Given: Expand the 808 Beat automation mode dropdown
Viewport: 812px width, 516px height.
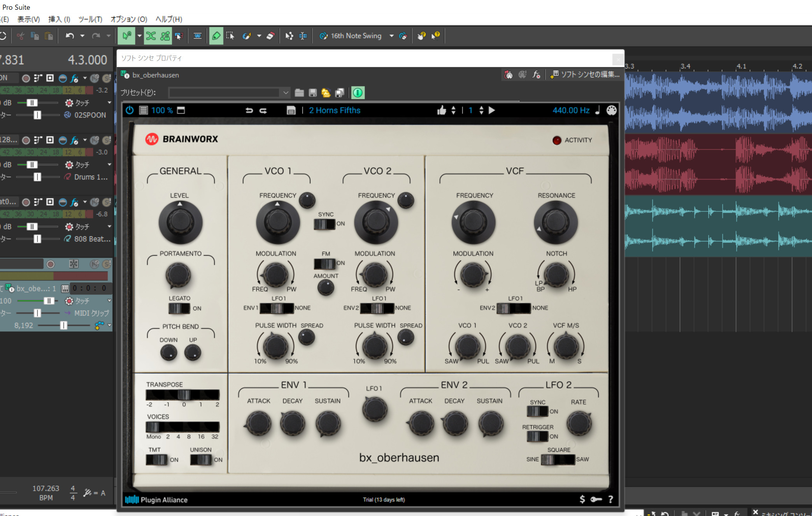Looking at the screenshot, I should (x=109, y=227).
